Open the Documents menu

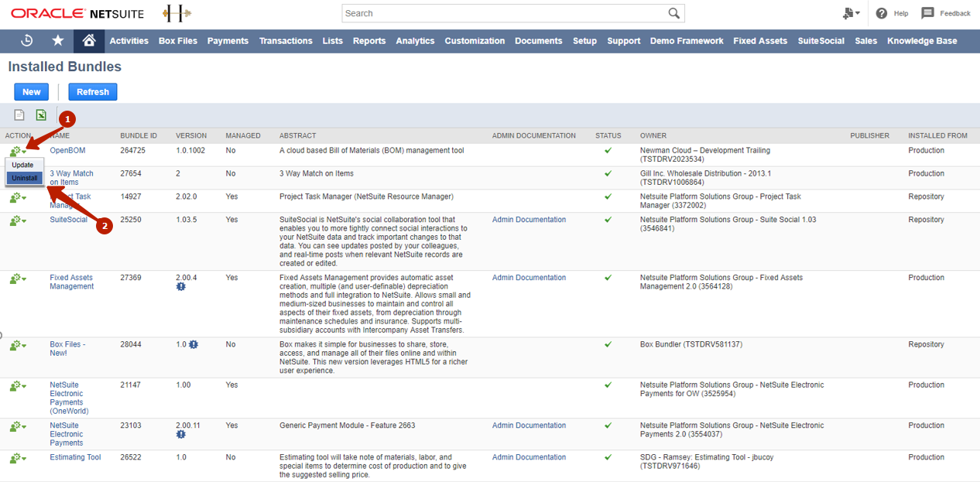[x=539, y=41]
